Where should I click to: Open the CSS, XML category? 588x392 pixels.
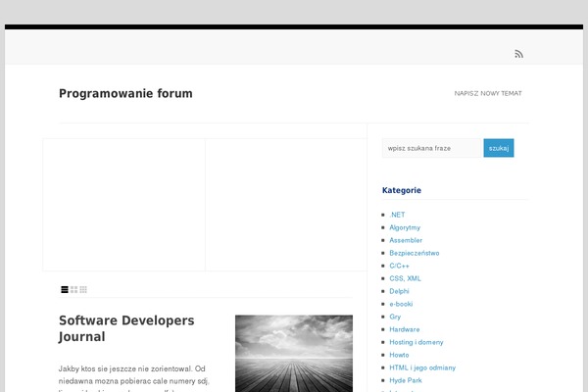click(x=405, y=278)
